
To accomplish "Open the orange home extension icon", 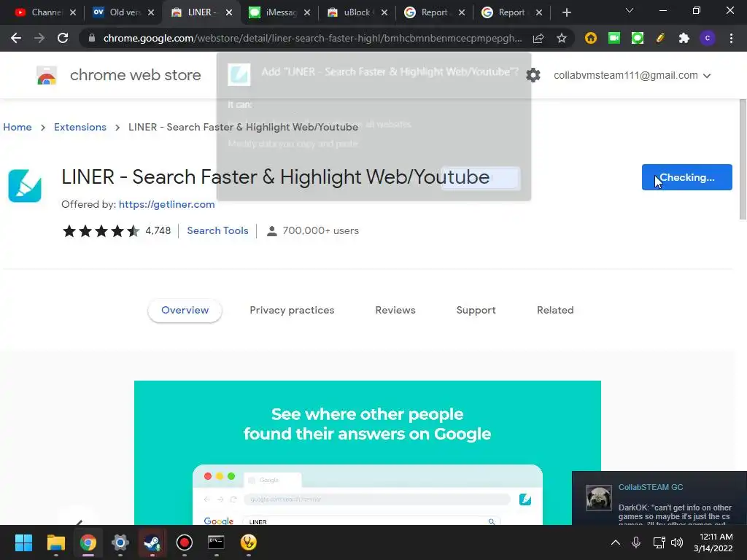I will (x=591, y=38).
